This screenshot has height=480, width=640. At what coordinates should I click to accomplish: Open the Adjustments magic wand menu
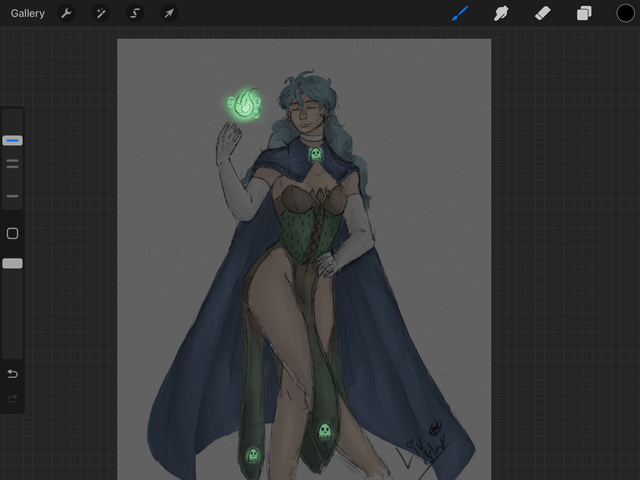[x=100, y=14]
